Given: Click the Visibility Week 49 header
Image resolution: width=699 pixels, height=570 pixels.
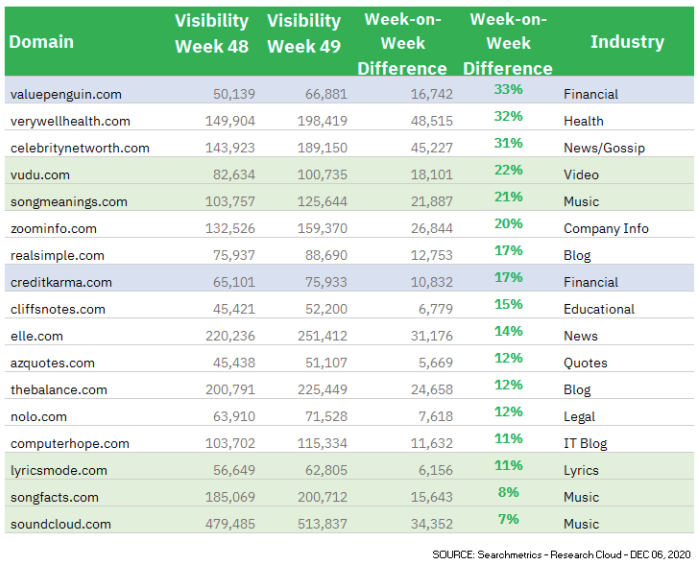Looking at the screenshot, I should (x=304, y=34).
